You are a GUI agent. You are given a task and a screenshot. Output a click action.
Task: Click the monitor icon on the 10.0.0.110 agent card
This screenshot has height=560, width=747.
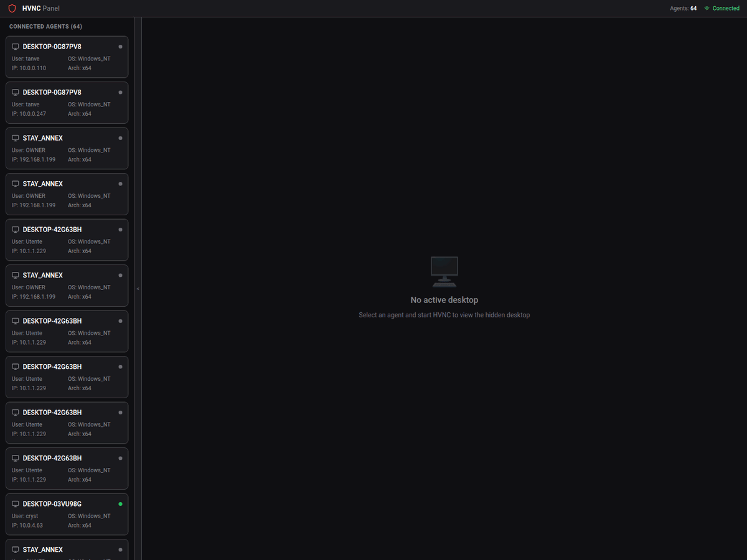(x=16, y=47)
